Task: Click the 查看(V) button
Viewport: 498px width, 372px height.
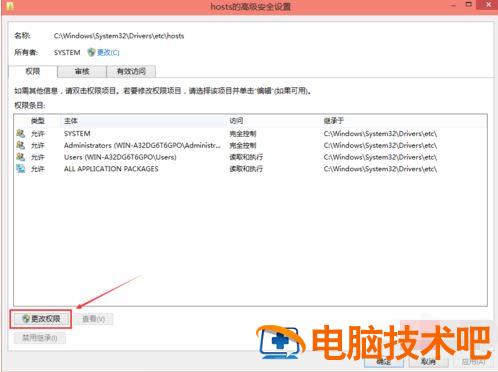Action: [94, 319]
